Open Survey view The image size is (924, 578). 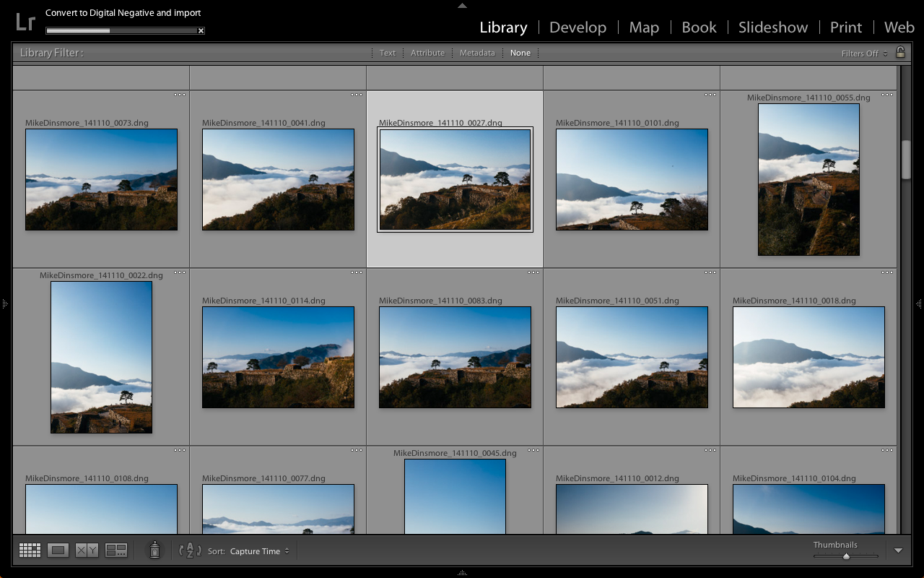(116, 551)
